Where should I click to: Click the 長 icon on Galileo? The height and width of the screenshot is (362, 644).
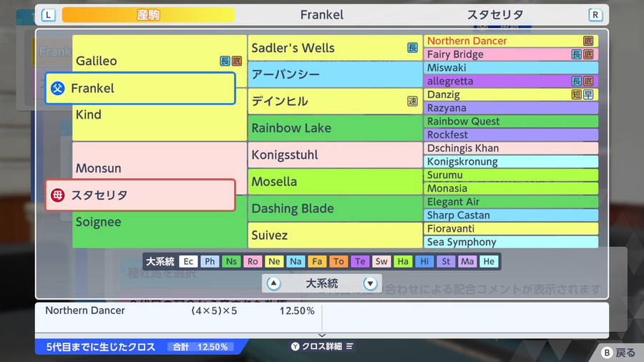[x=225, y=61]
